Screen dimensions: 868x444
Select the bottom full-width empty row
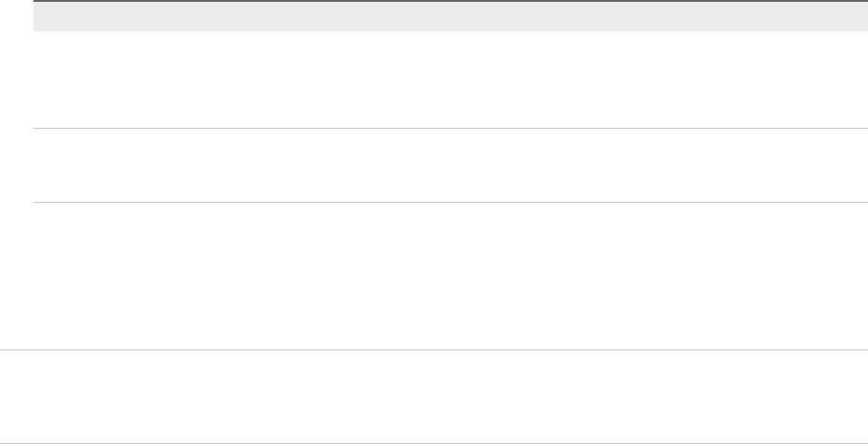(x=434, y=397)
